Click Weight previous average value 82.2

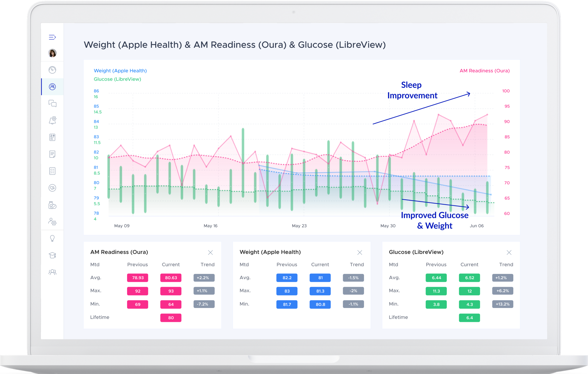(x=287, y=278)
